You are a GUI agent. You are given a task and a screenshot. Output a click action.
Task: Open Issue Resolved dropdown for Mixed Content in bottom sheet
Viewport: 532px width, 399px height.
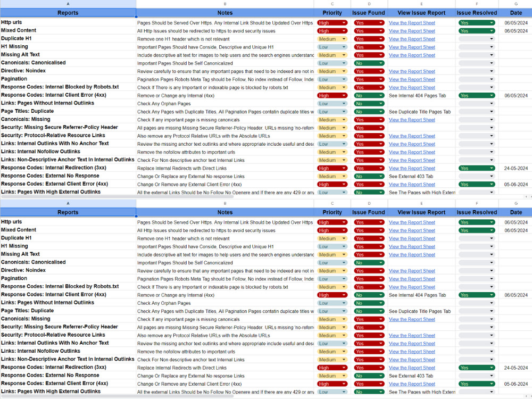(477, 230)
